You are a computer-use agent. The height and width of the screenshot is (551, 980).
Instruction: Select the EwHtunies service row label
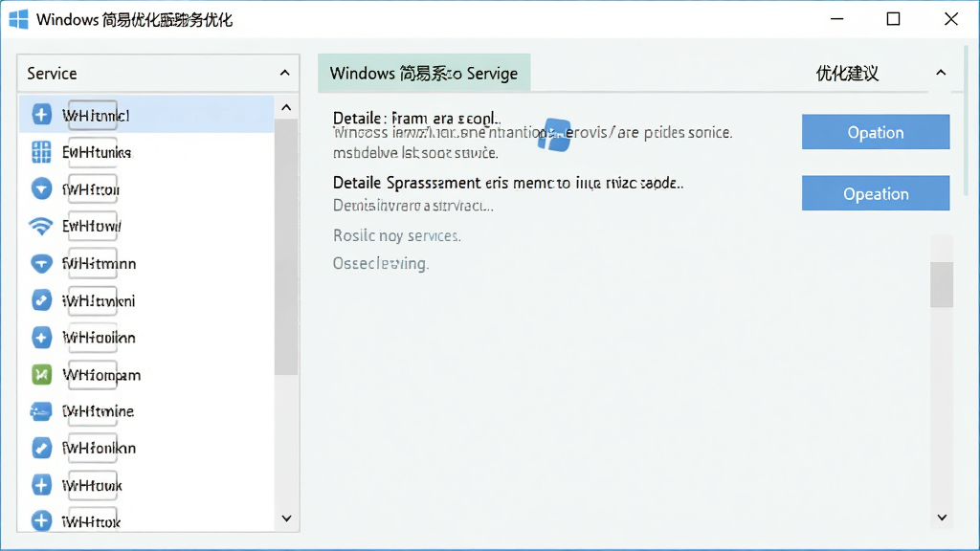tap(97, 152)
